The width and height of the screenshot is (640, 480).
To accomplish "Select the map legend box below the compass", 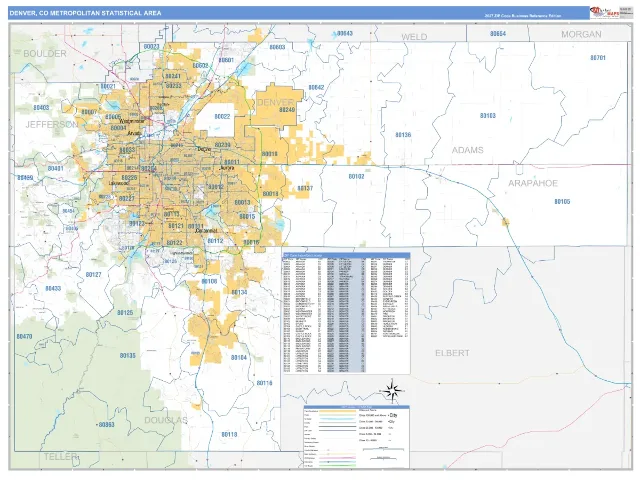I will (356, 436).
